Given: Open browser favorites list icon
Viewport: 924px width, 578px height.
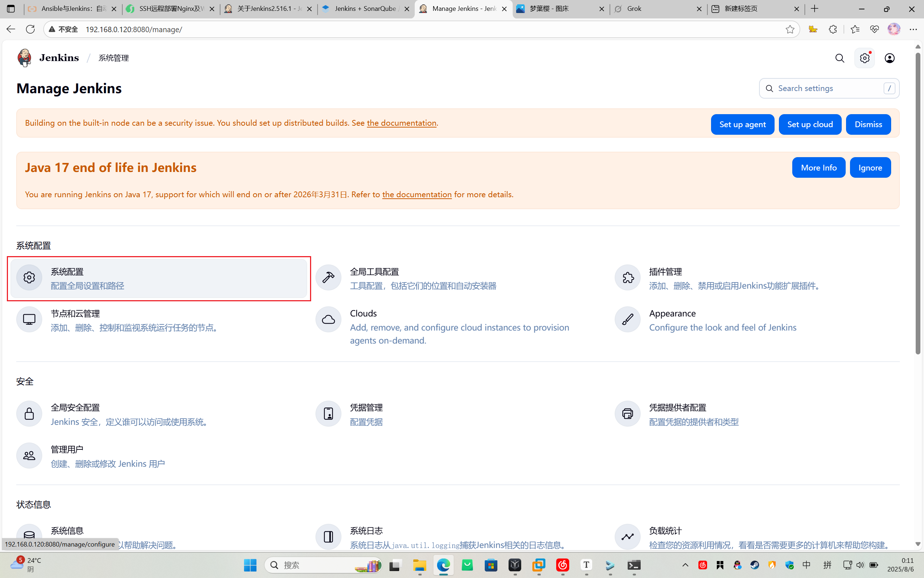Looking at the screenshot, I should (x=854, y=29).
